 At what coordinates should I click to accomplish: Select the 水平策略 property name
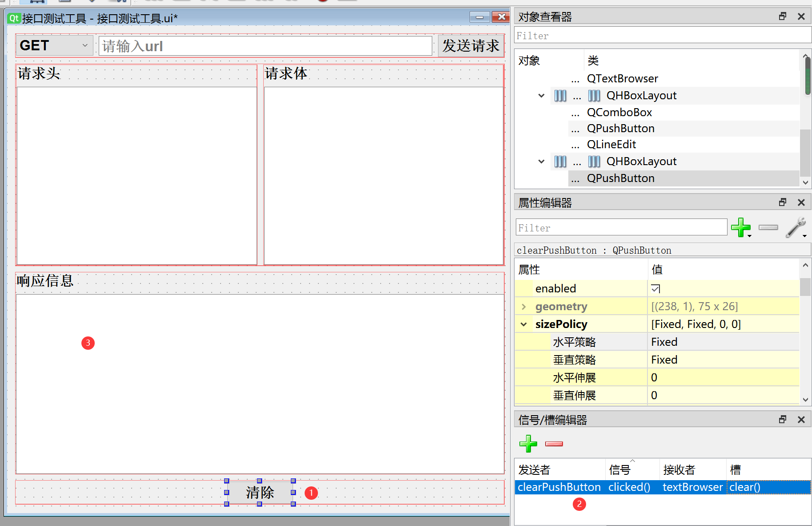574,342
